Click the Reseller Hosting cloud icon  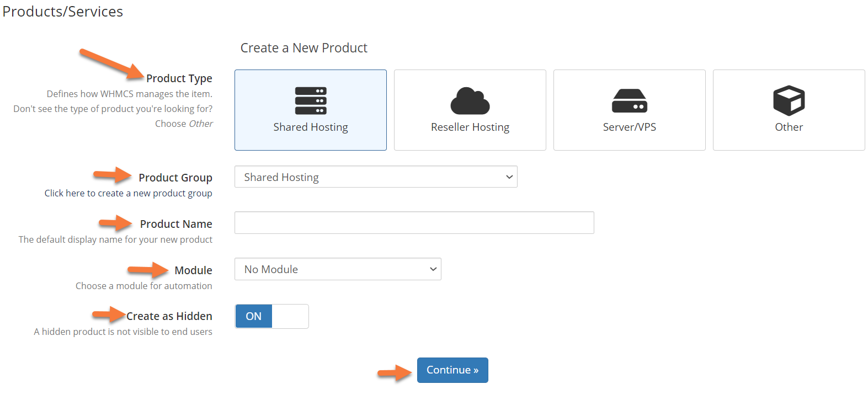click(470, 100)
